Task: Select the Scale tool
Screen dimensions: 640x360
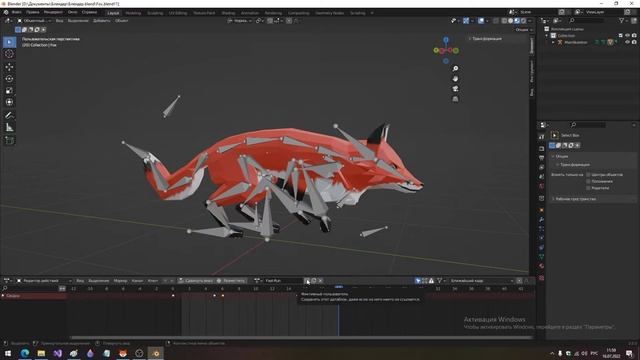Action: pyautogui.click(x=9, y=90)
